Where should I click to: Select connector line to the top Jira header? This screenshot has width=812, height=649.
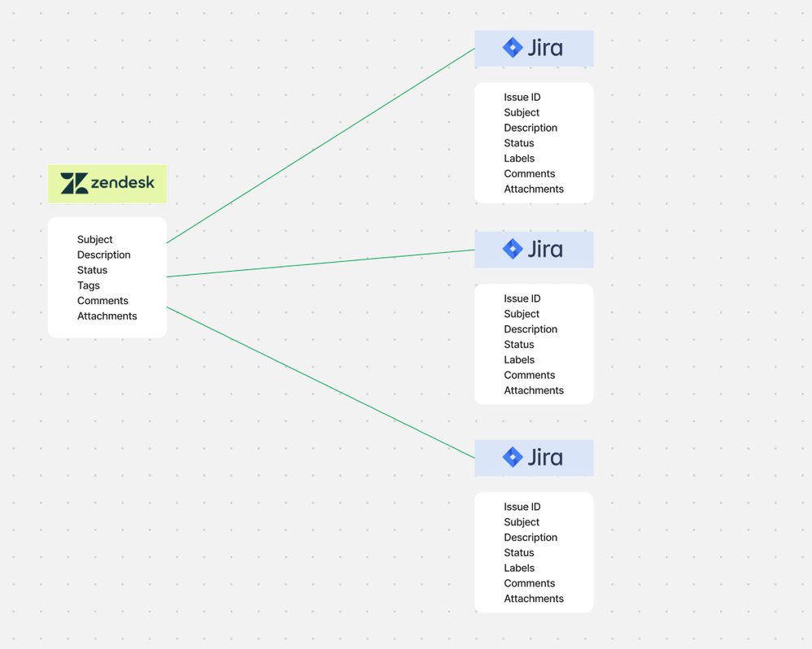pos(321,146)
